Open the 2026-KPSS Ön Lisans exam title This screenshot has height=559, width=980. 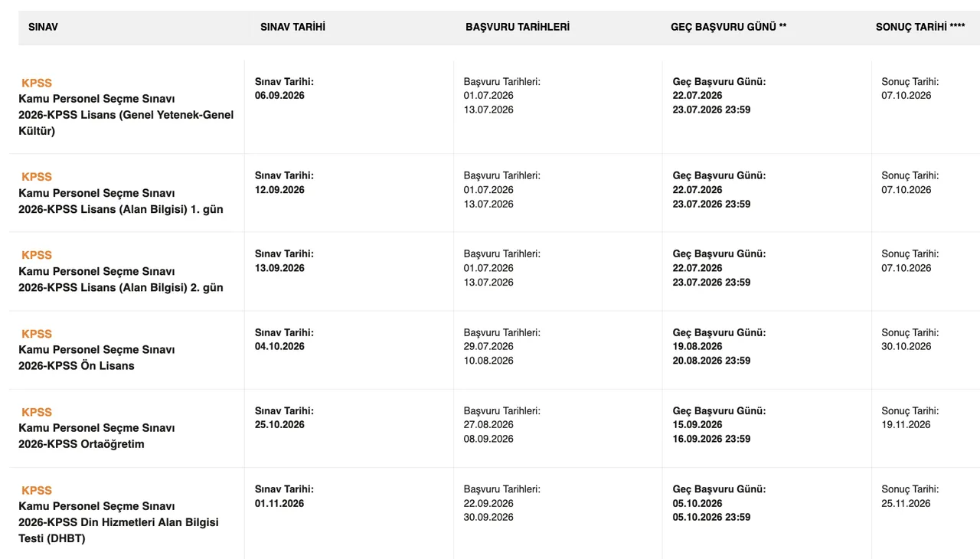click(x=77, y=366)
